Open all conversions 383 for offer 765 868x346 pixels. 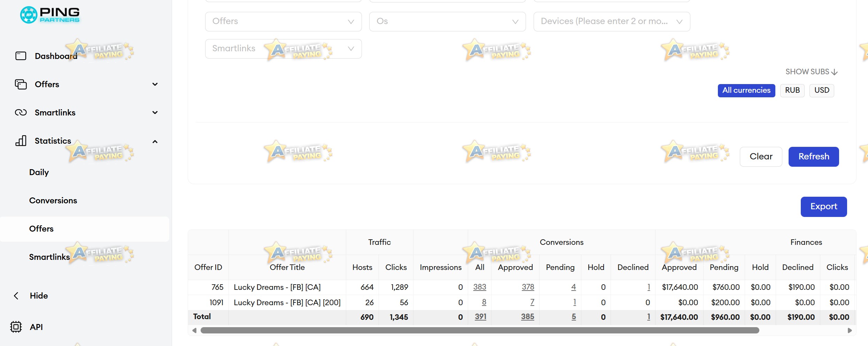(480, 287)
